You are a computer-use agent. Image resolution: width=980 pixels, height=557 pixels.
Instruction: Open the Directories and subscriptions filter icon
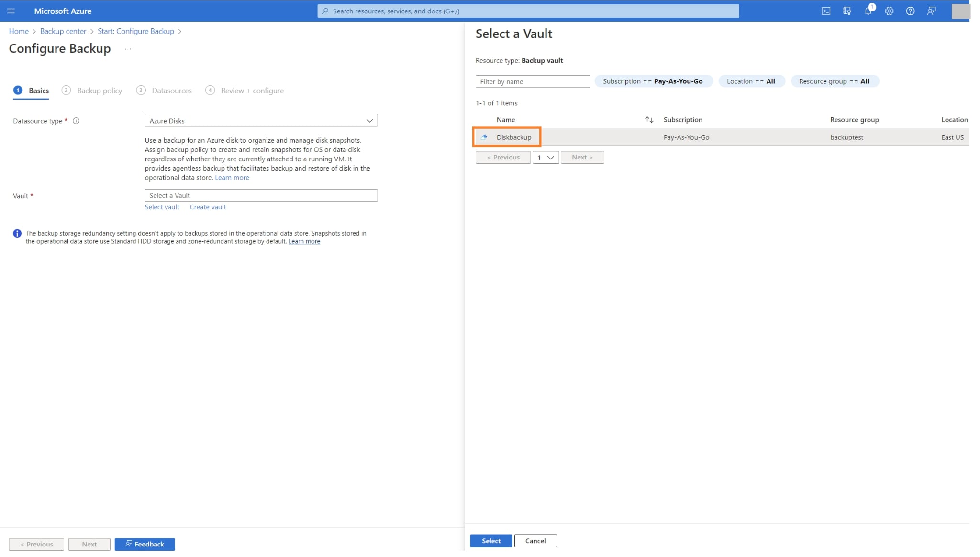click(847, 11)
